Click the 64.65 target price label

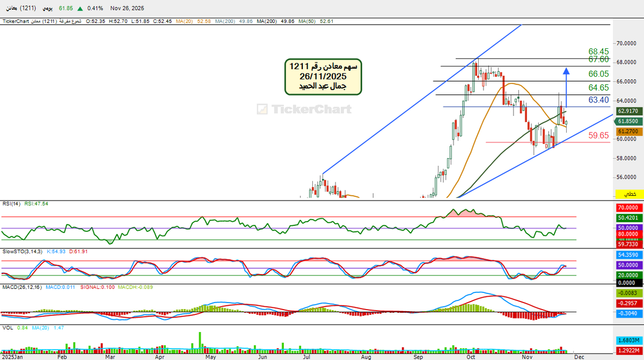point(598,87)
